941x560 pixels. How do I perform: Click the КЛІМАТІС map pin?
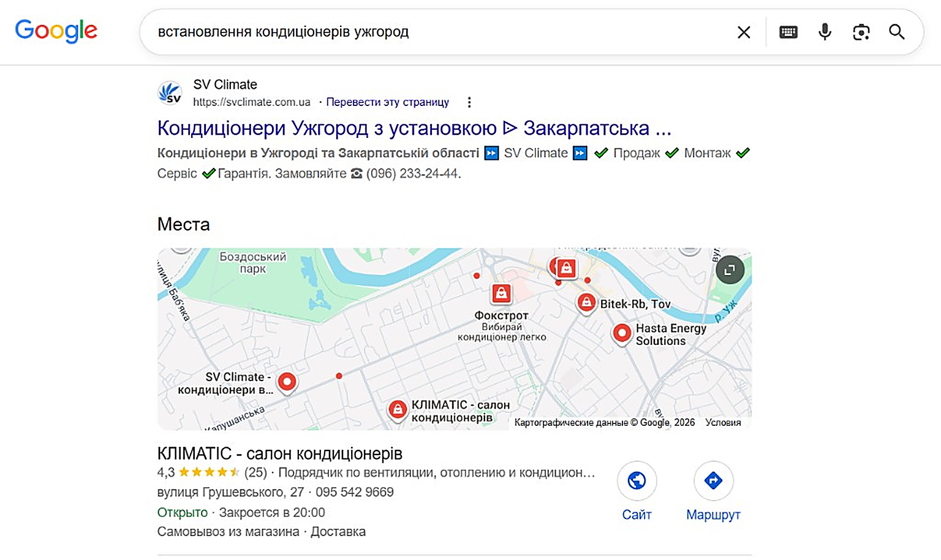point(398,409)
